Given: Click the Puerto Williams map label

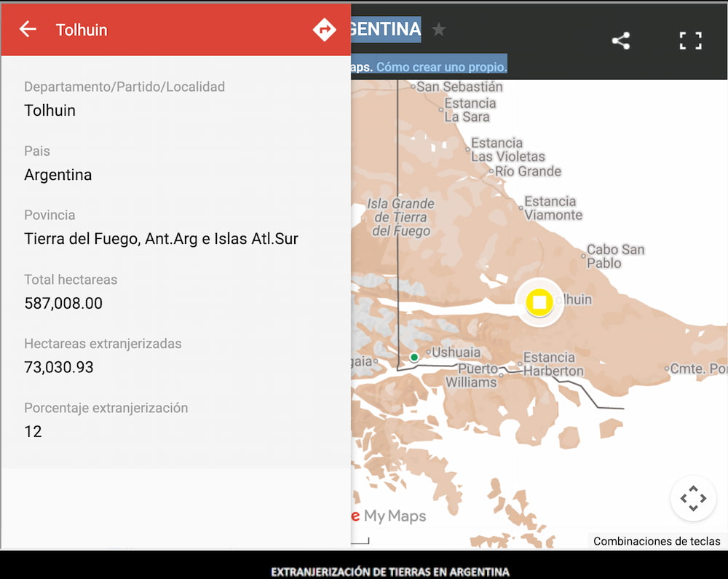Looking at the screenshot, I should 472,376.
